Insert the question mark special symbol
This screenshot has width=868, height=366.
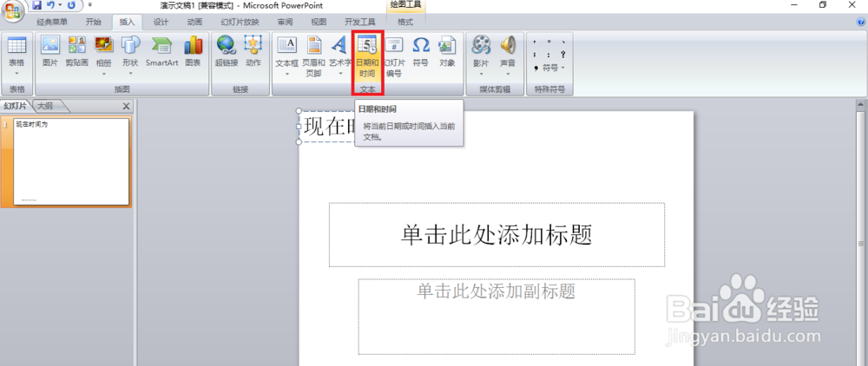tap(563, 54)
